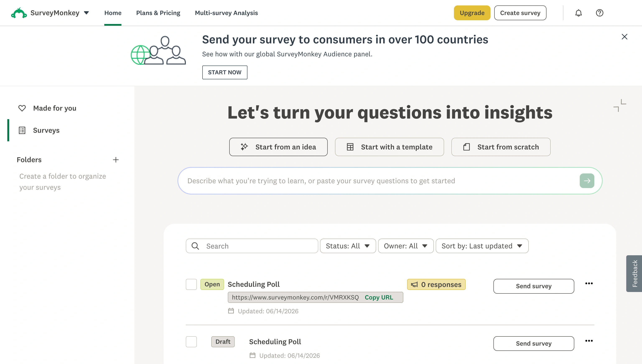642x364 pixels.
Task: Select Made for you in sidebar
Action: (55, 108)
